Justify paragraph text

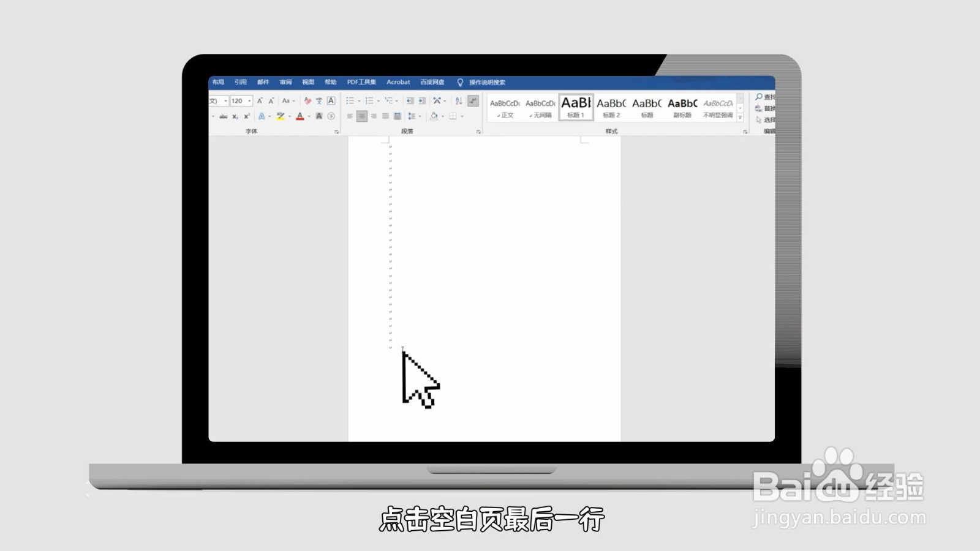385,116
